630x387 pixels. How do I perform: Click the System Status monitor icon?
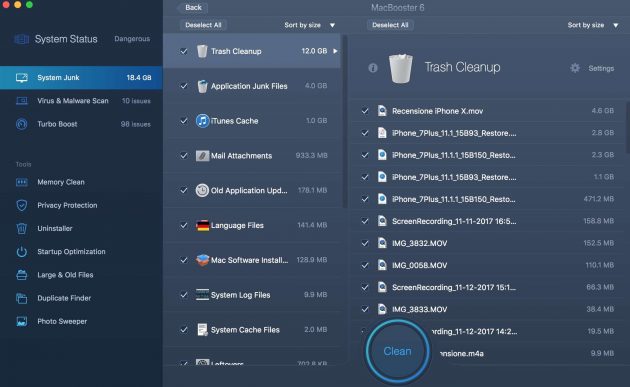[22, 39]
